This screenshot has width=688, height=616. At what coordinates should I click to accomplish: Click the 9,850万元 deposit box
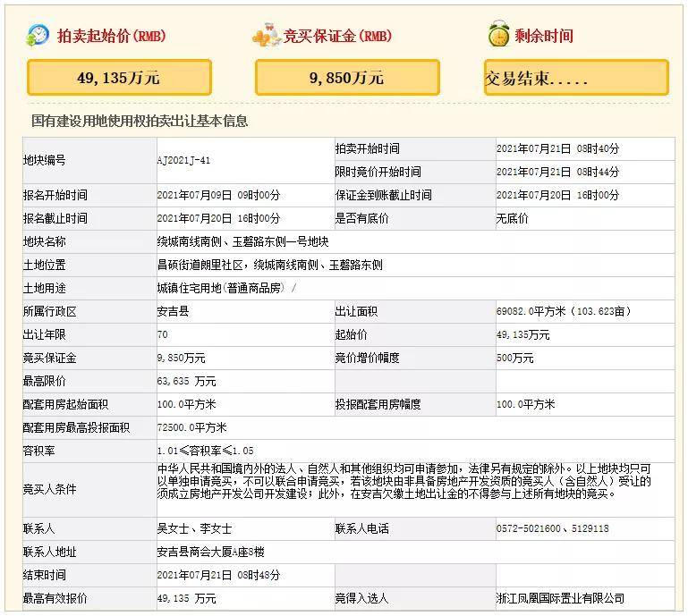pyautogui.click(x=347, y=78)
